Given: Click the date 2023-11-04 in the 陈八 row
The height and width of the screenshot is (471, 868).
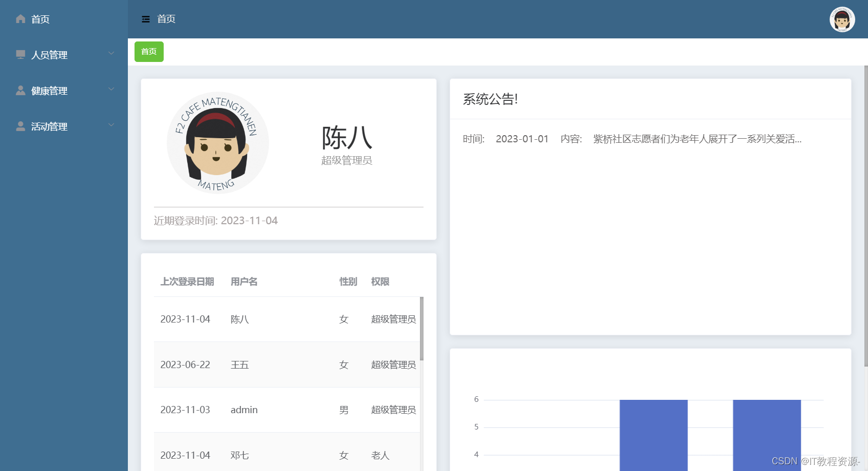Looking at the screenshot, I should [185, 319].
